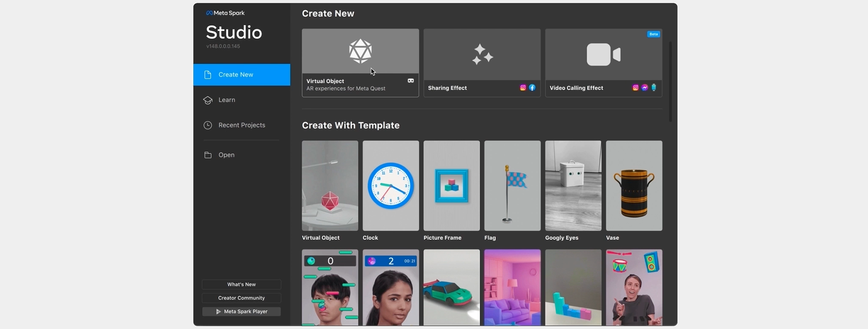Viewport: 868px width, 329px height.
Task: Click the Create With Template heading
Action: 351,125
